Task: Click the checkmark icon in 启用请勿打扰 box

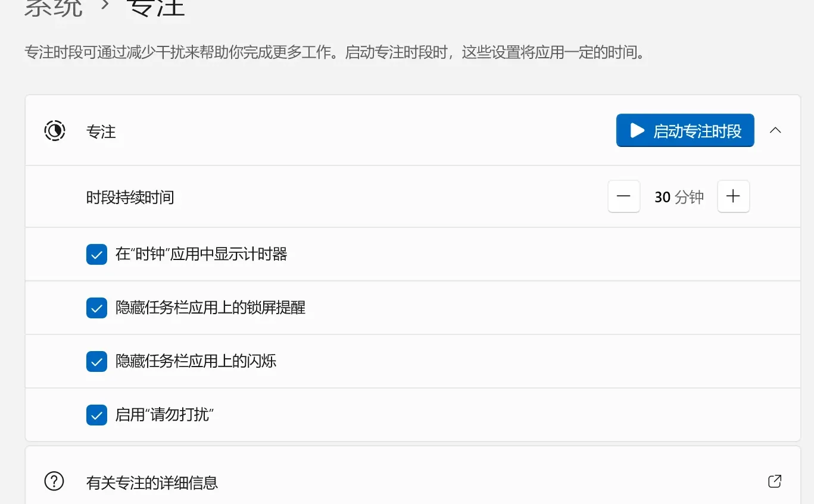Action: click(96, 415)
